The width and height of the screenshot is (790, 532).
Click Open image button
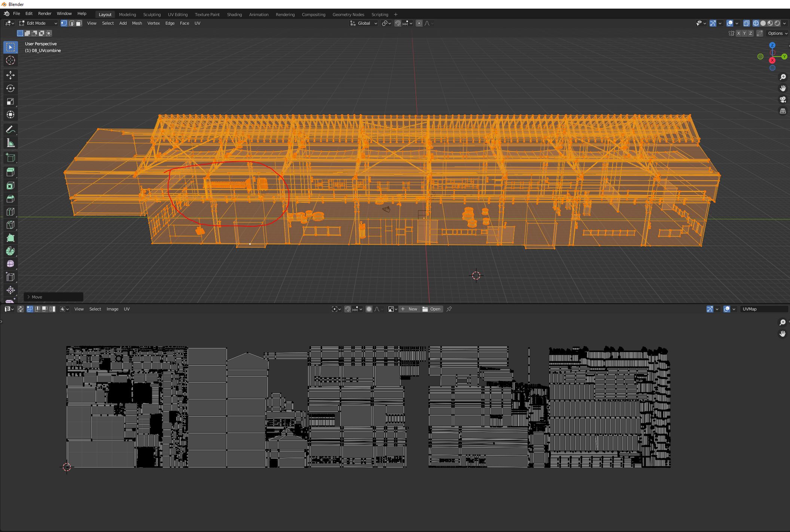pyautogui.click(x=431, y=309)
